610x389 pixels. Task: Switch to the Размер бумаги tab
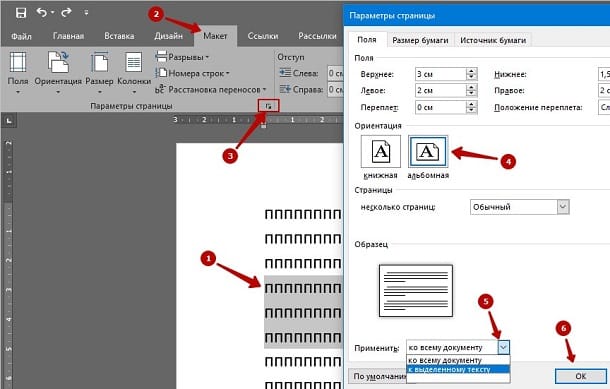coord(420,40)
